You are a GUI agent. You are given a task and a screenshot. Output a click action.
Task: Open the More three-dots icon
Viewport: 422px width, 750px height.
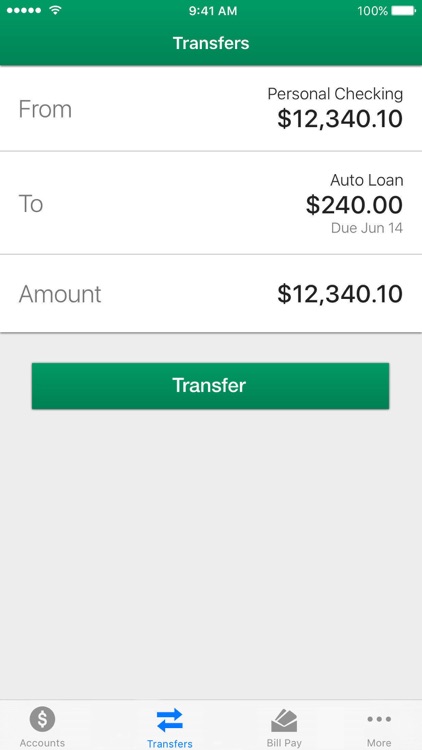[x=379, y=719]
